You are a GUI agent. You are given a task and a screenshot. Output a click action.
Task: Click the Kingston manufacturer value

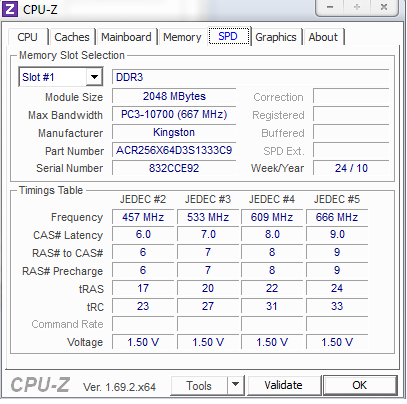[174, 132]
